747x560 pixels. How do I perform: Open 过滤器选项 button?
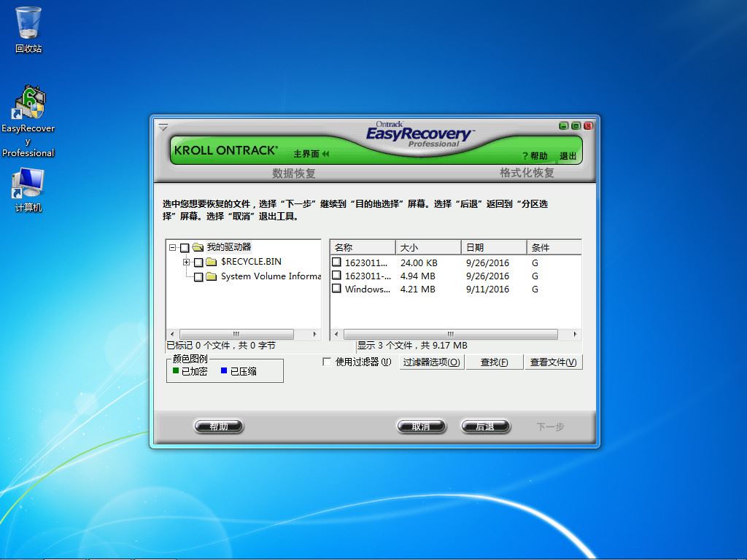pos(432,362)
